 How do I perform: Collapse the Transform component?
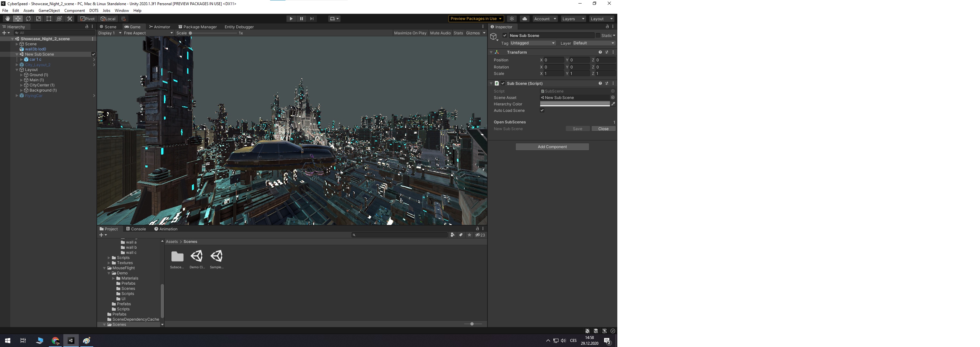point(491,52)
